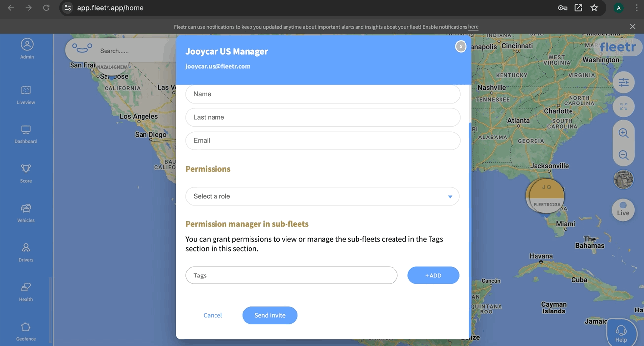Focus the Email input field
Image resolution: width=644 pixels, height=346 pixels.
coord(323,140)
